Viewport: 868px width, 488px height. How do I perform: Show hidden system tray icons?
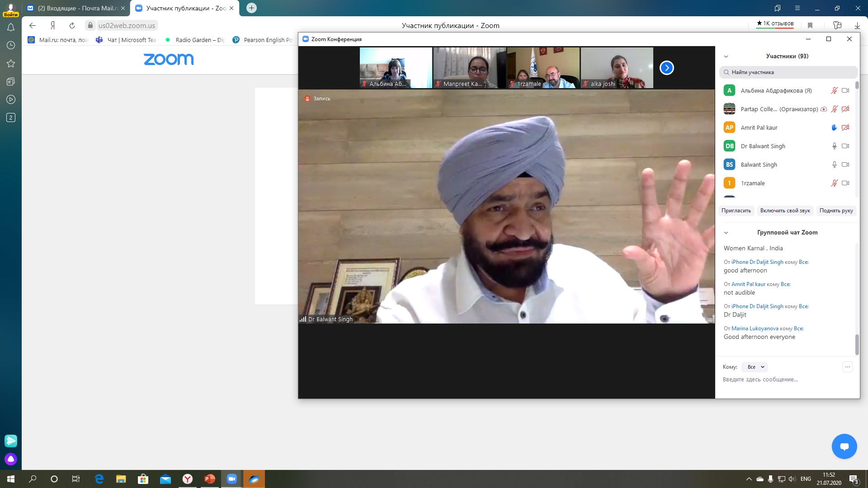click(x=749, y=479)
